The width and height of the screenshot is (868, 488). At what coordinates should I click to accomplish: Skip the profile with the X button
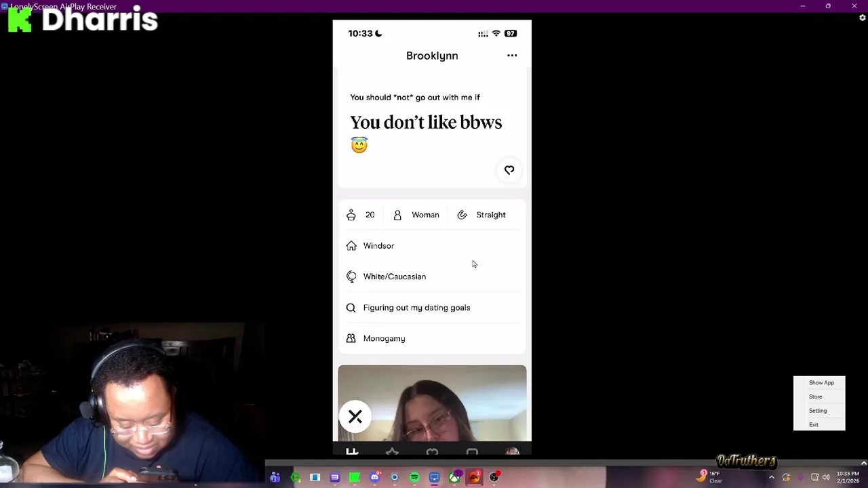click(x=355, y=416)
